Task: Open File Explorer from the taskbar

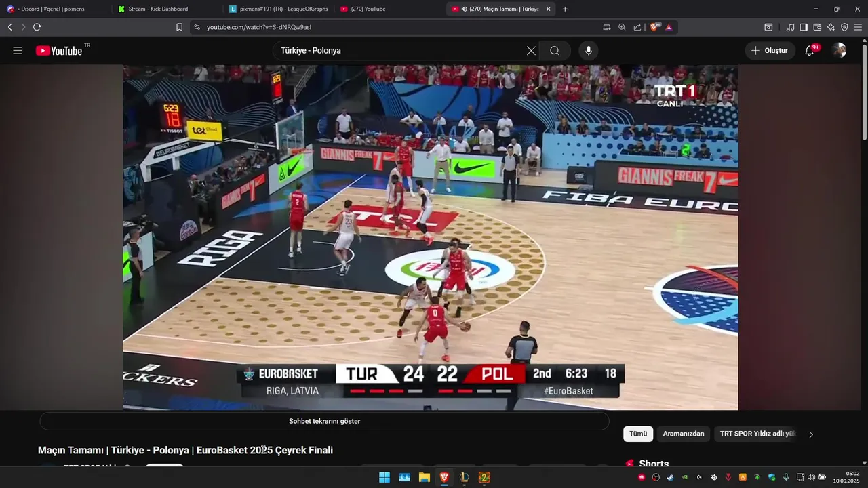Action: [x=425, y=477]
